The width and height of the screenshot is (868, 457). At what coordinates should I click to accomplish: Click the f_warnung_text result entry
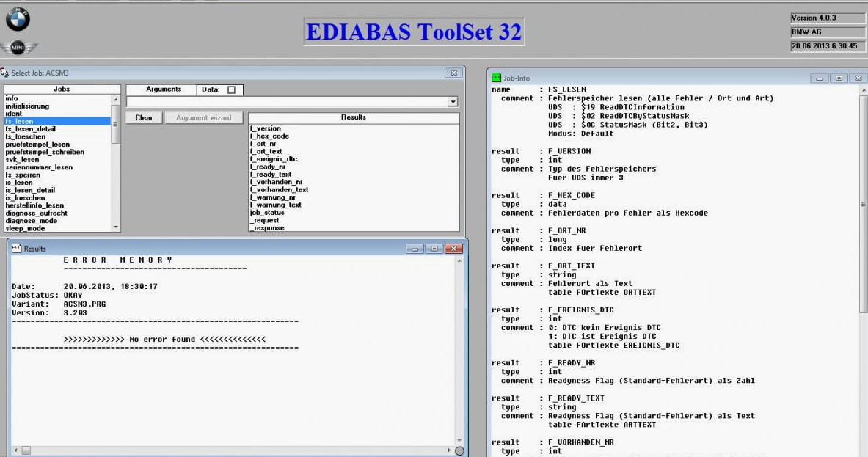[276, 205]
